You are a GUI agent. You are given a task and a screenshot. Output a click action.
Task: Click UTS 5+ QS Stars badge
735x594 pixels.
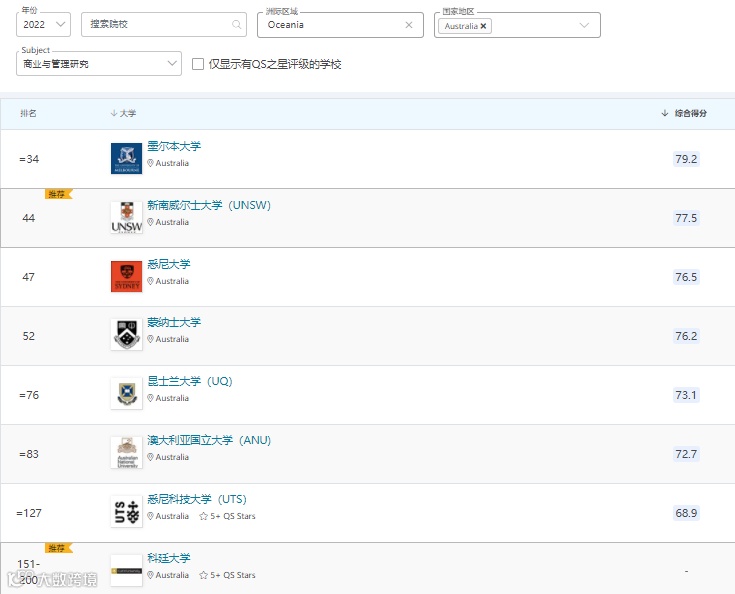coord(227,516)
